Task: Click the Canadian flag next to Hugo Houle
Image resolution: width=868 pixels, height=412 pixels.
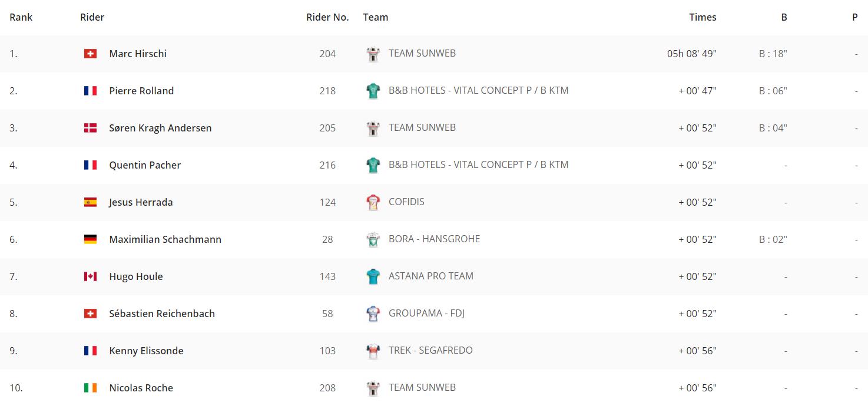Action: point(90,276)
